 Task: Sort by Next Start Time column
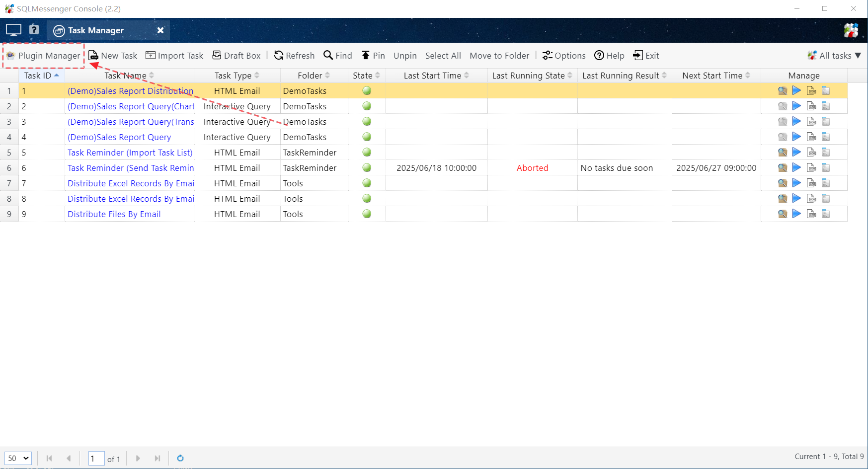click(x=716, y=76)
